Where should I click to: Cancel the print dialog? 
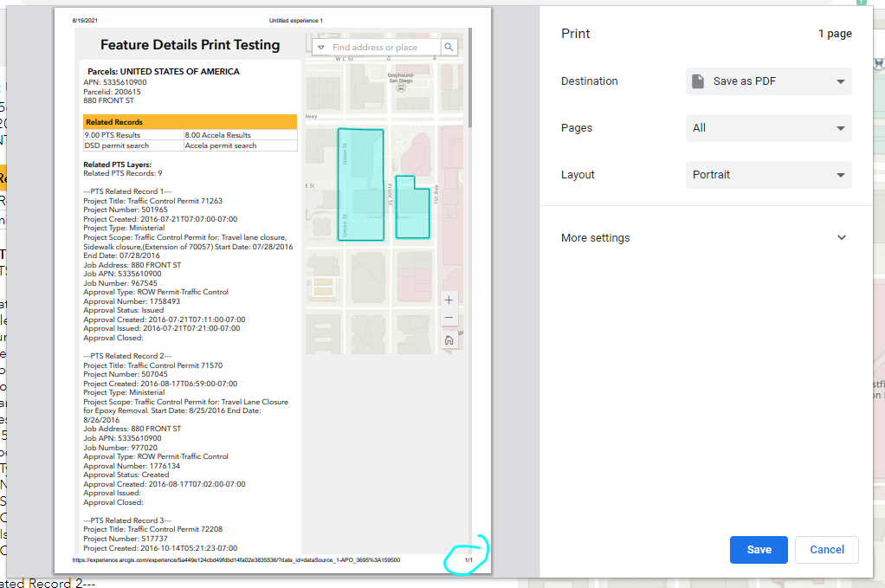pyautogui.click(x=827, y=550)
